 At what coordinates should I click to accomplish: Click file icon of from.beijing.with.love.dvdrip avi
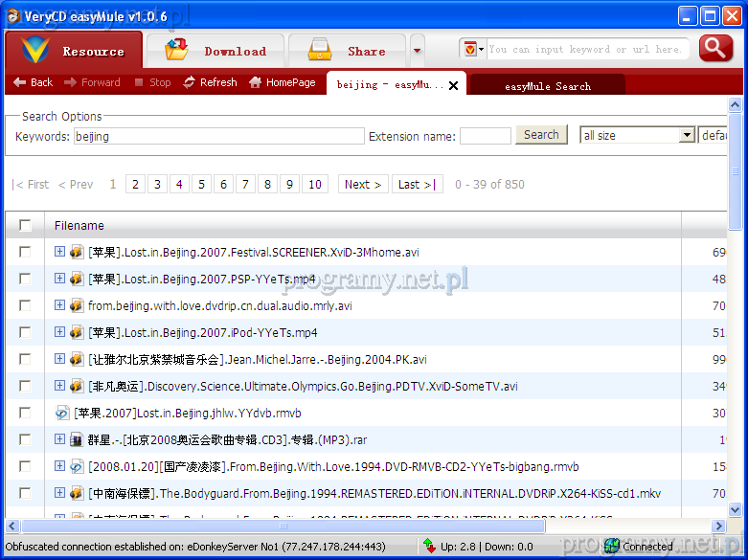tap(77, 305)
